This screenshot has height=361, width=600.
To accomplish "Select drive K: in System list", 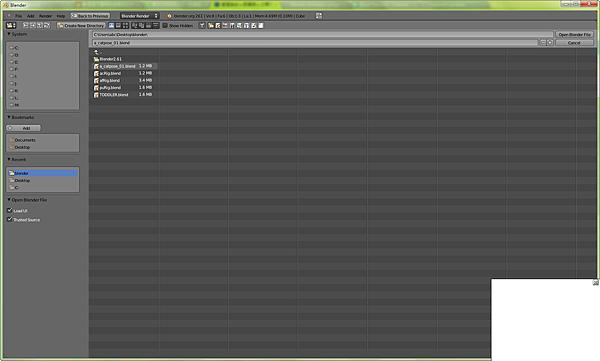I will tap(42, 91).
